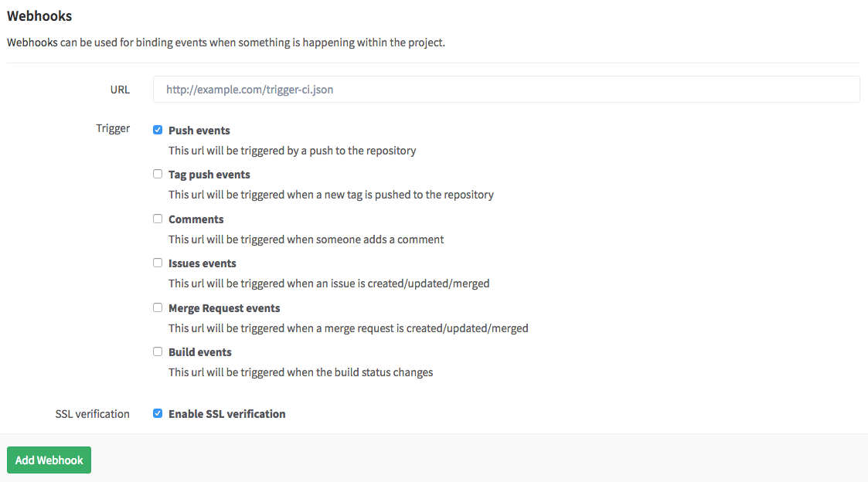Image resolution: width=868 pixels, height=482 pixels.
Task: Turn on Merge Request events checkbox
Action: tap(158, 307)
